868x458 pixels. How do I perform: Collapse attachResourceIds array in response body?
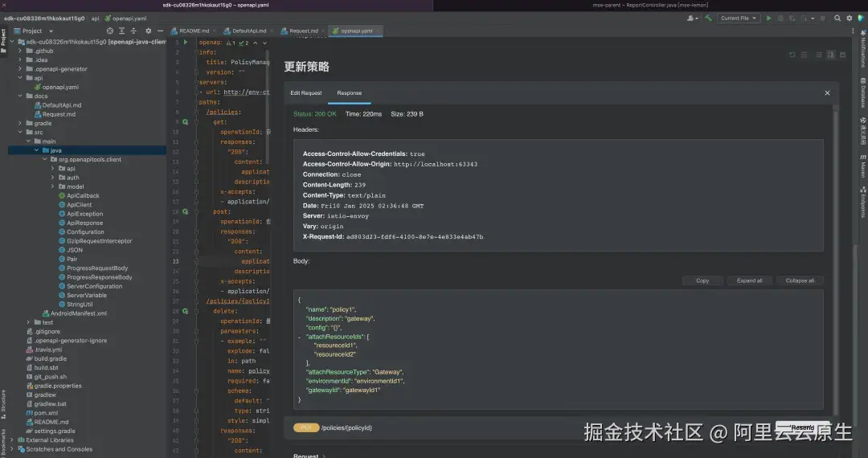point(300,337)
